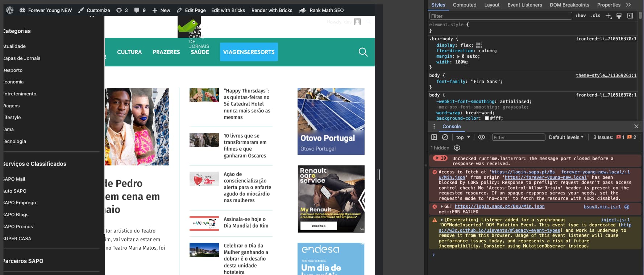Open Dia Mundial do Rim thumbnail
644x275 pixels.
[204, 223]
